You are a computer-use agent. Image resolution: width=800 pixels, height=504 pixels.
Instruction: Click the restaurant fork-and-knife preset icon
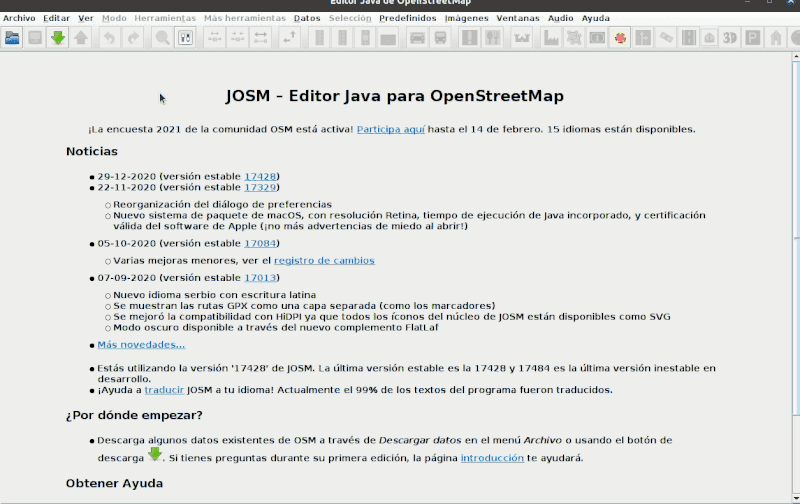493,38
